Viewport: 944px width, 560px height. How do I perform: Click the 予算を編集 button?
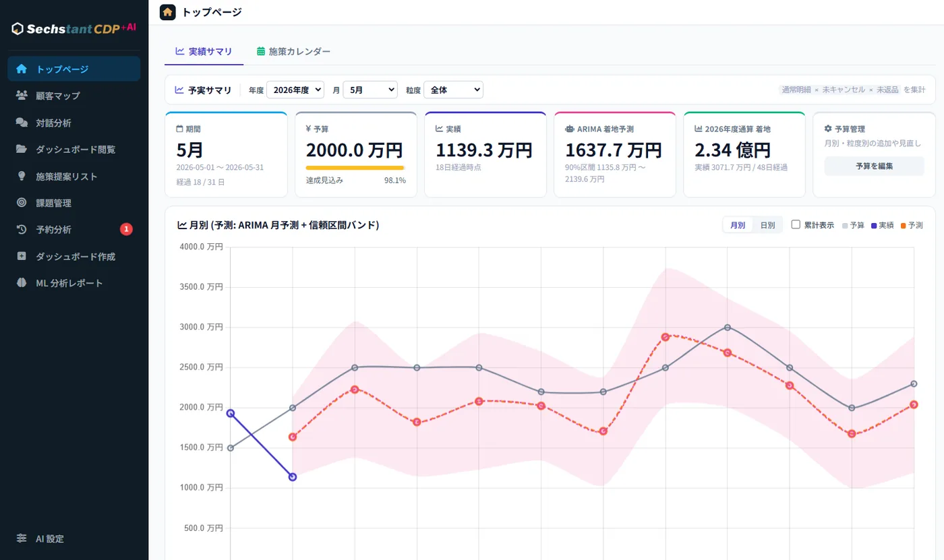pos(874,166)
